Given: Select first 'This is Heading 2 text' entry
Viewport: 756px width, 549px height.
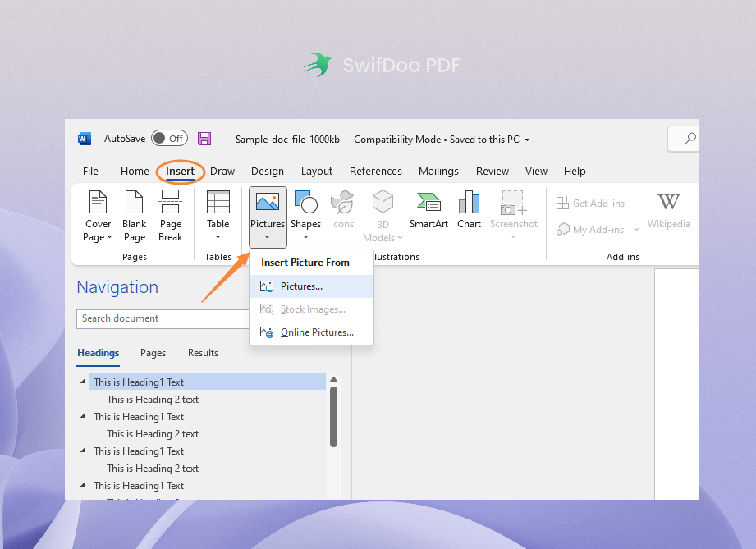Looking at the screenshot, I should (x=153, y=400).
